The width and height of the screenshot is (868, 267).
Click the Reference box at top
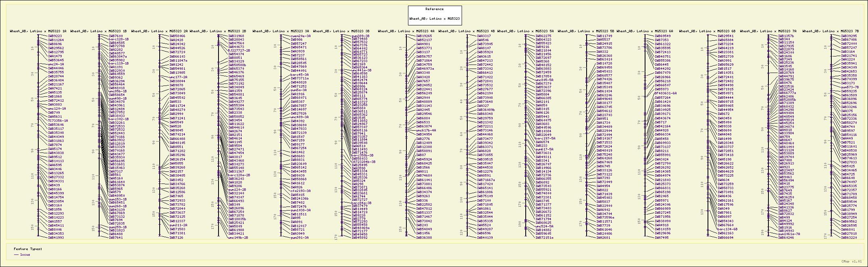point(435,15)
